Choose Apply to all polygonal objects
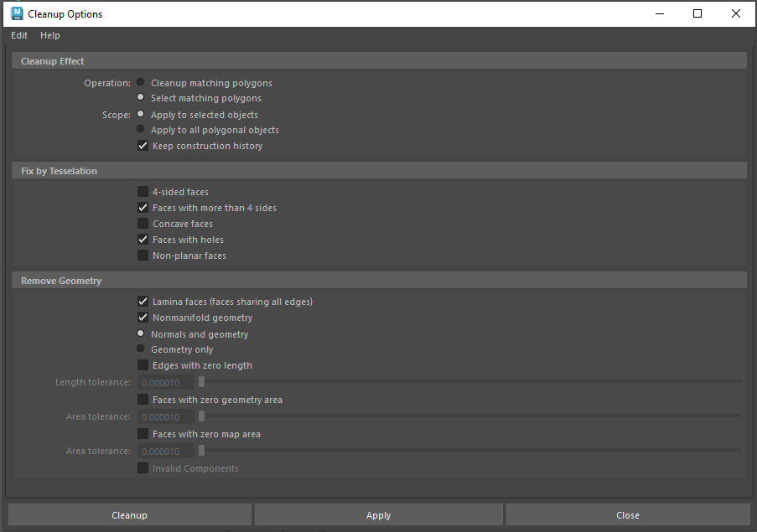This screenshot has height=532, width=757. 141,130
